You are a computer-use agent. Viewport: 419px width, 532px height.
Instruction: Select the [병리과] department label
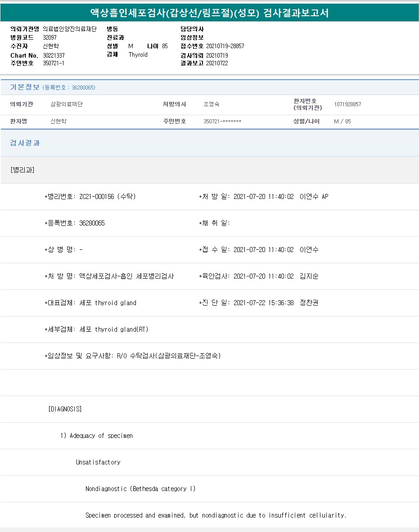tap(22, 170)
